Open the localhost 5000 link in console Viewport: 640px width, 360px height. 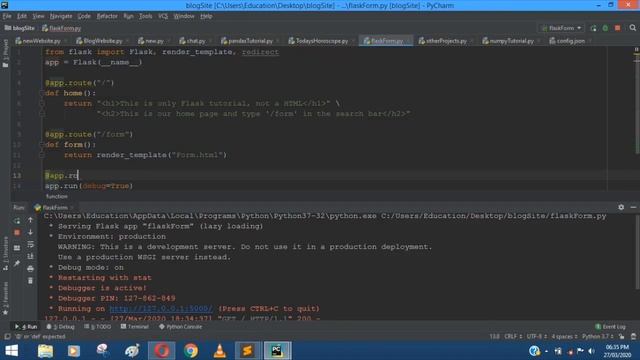tap(161, 309)
